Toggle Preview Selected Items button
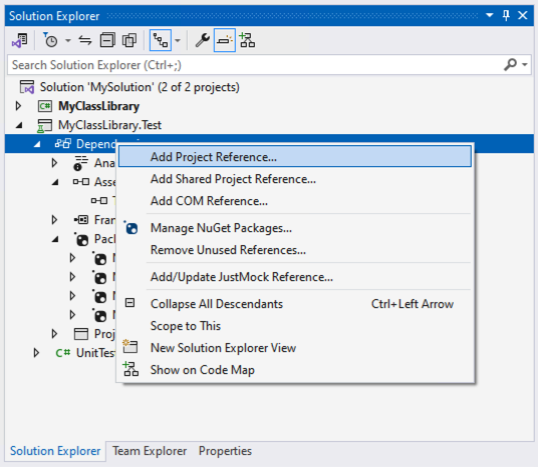Viewport: 538px width, 467px height. click(x=224, y=40)
